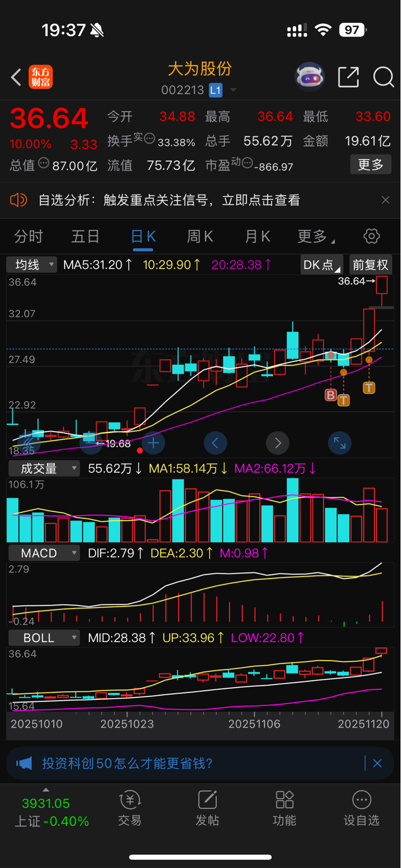This screenshot has width=401, height=868.
Task: Switch to 五日 tab
Action: point(86,237)
